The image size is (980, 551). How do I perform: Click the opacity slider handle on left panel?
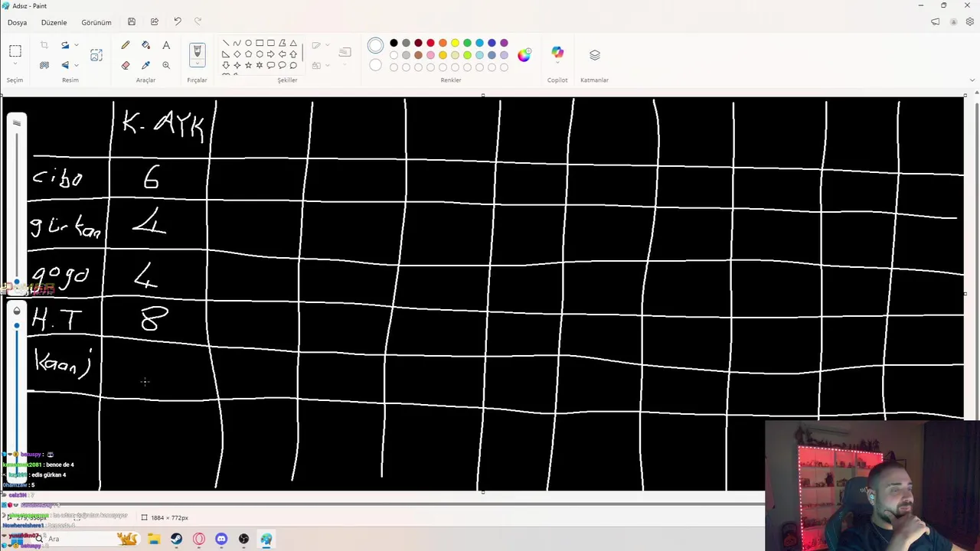tap(17, 325)
